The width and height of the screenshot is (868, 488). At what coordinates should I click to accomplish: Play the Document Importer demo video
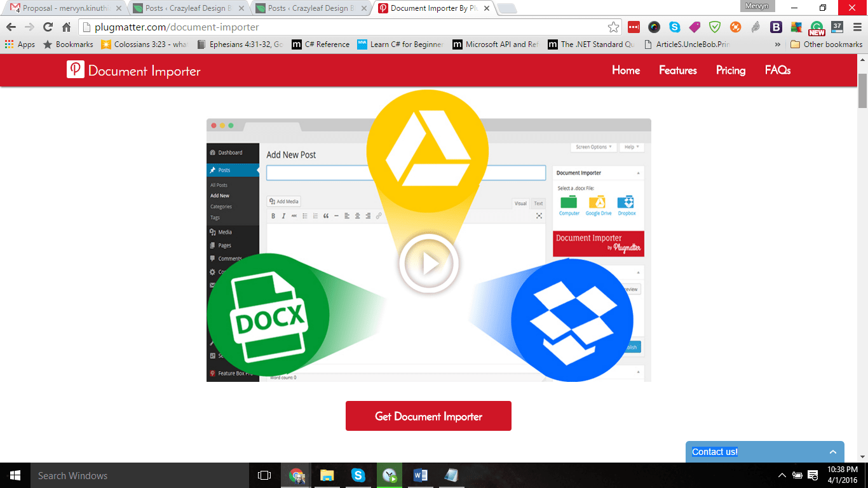[429, 264]
